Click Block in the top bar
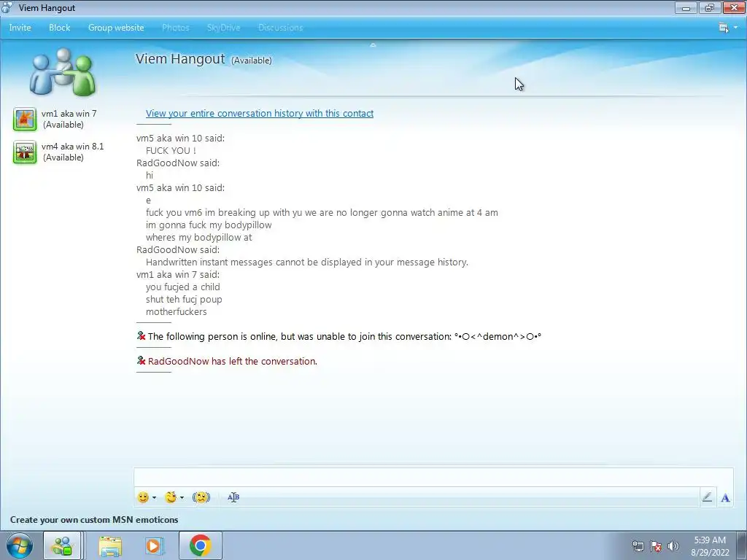 pos(60,28)
